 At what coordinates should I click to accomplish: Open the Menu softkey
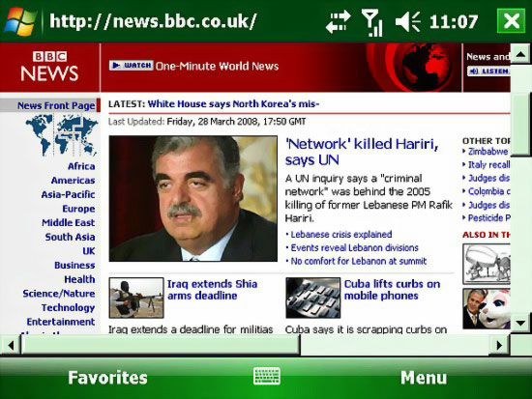(424, 378)
